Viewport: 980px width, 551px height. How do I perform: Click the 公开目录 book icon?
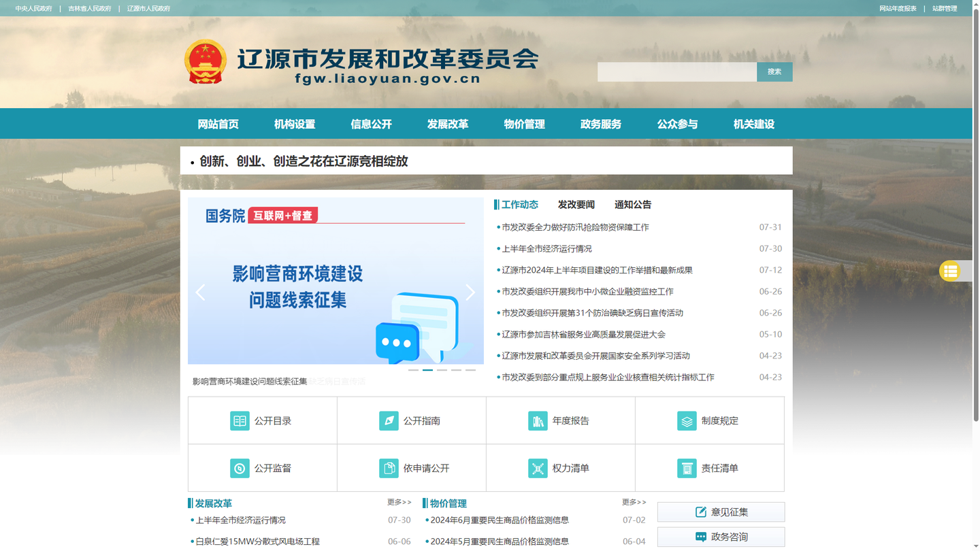pyautogui.click(x=240, y=421)
